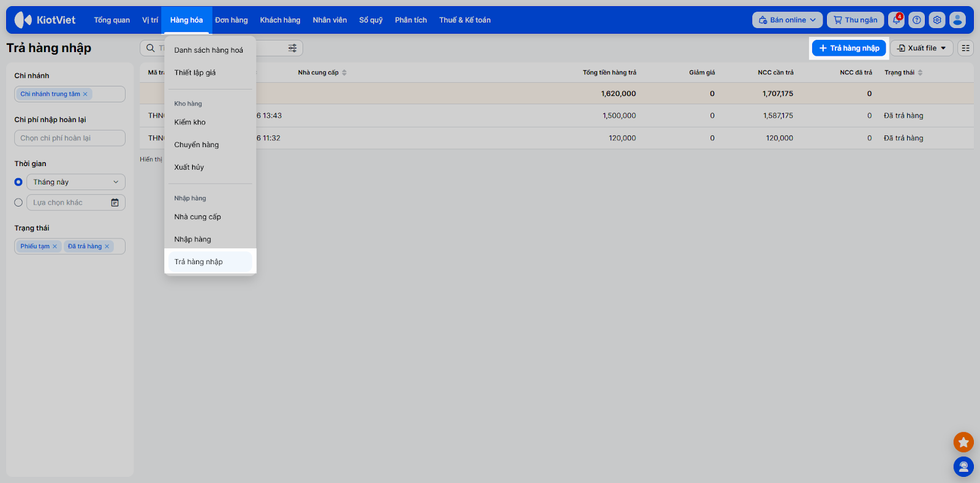
Task: Sort by Nhà cung cấp column
Action: point(322,72)
